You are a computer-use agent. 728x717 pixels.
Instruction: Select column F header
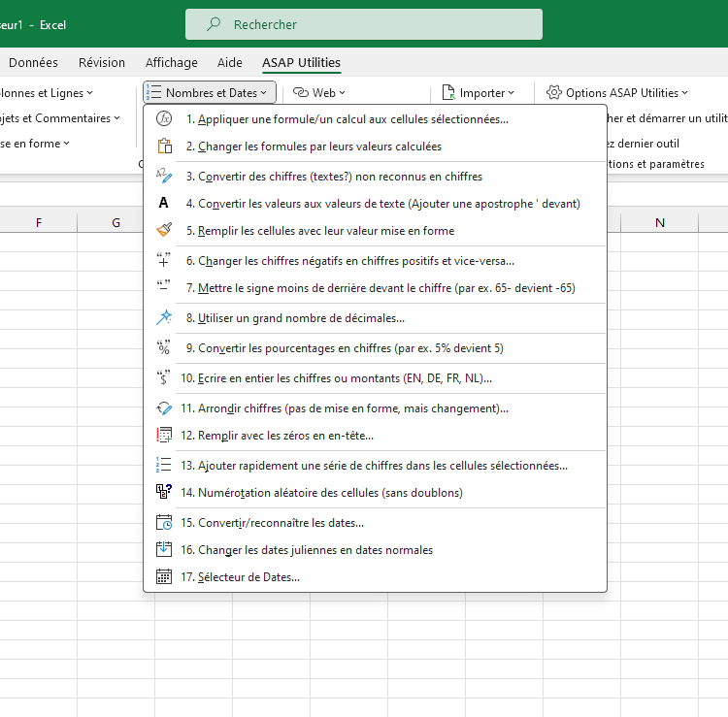coord(39,223)
